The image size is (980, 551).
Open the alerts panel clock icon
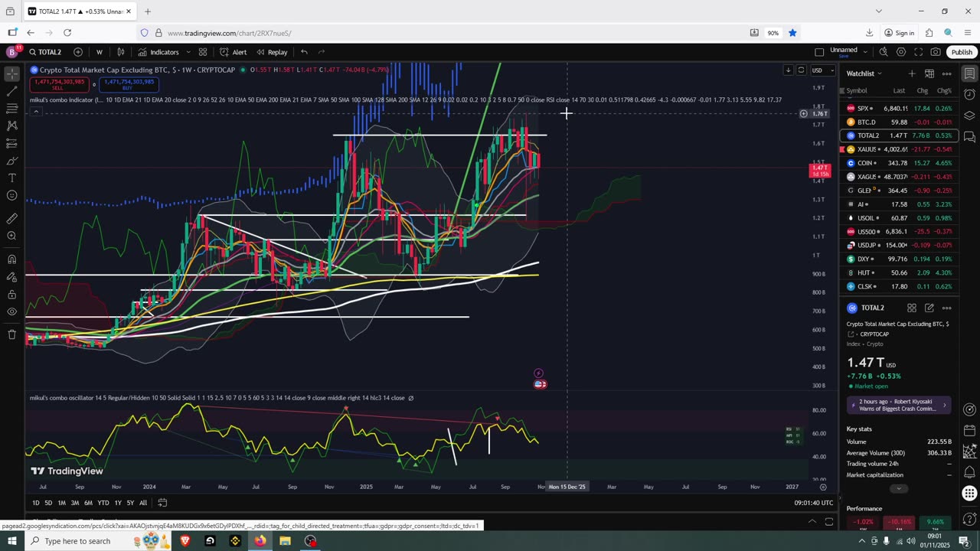click(969, 95)
